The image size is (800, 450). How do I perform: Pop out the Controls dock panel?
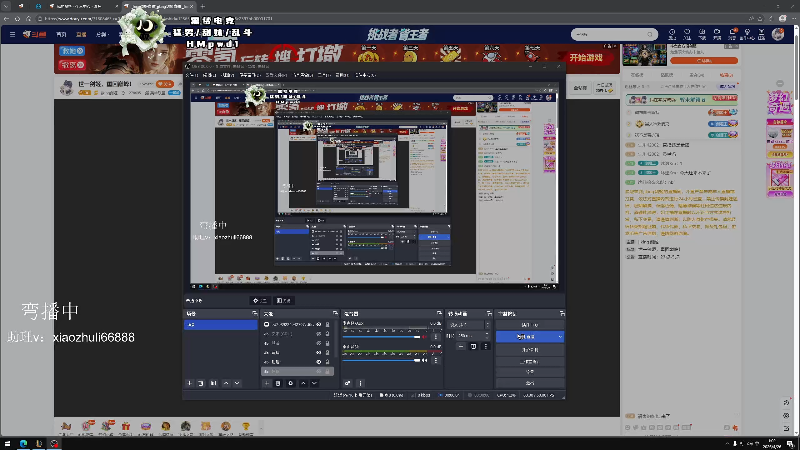click(562, 313)
